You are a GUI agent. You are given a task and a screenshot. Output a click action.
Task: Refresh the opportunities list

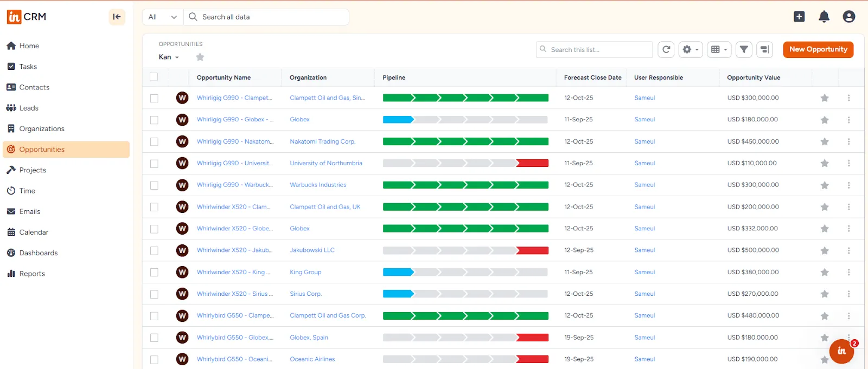(x=666, y=49)
